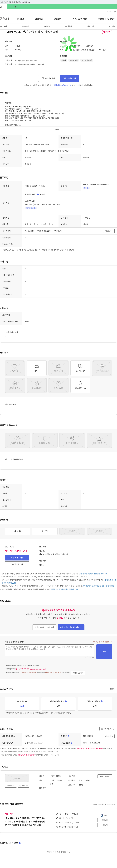Click the 주택자금 지원 icon
The width and height of the screenshot is (117, 868).
(x=15, y=386)
